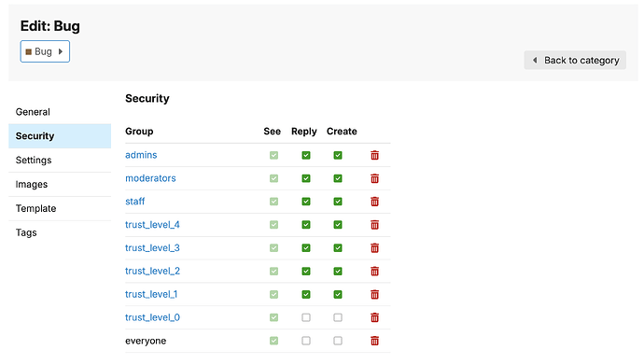Click the 'everyone' group name

click(146, 341)
